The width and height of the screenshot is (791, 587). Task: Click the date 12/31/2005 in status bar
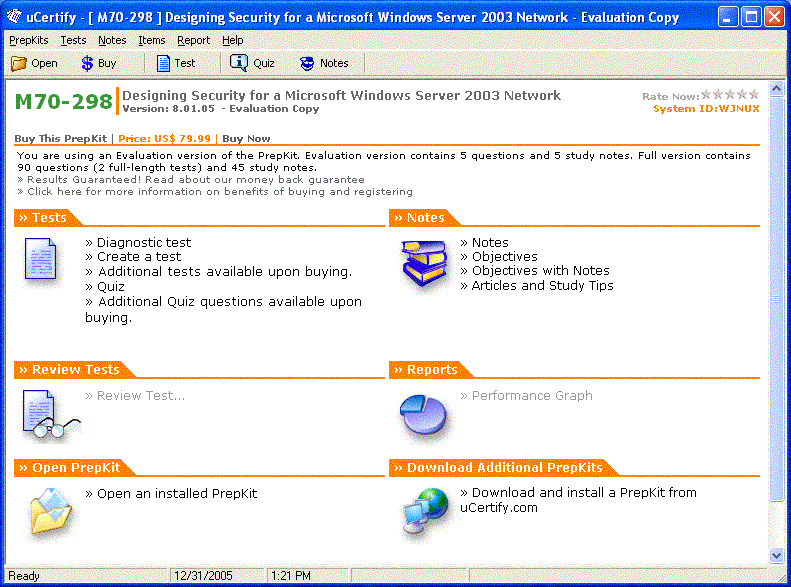click(203, 575)
